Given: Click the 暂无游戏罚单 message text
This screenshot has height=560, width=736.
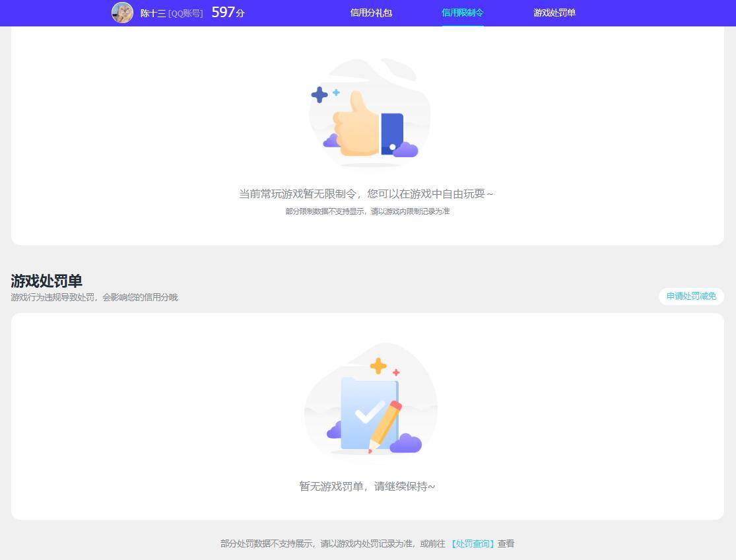Looking at the screenshot, I should 368,487.
